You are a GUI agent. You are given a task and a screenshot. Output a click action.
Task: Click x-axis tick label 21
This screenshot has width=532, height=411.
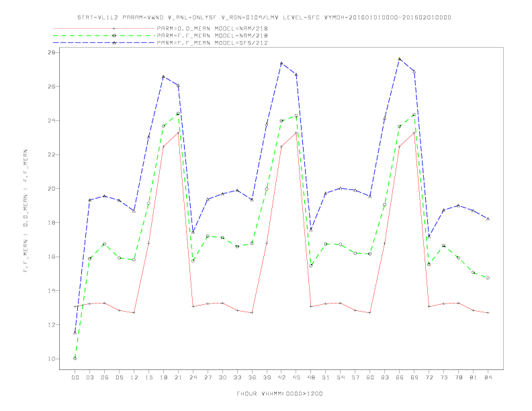[x=178, y=377]
